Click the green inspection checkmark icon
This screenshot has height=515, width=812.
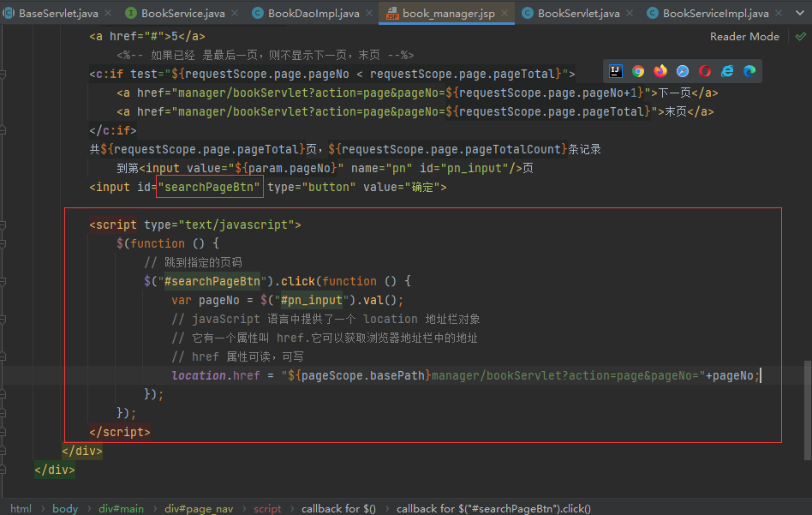point(801,36)
